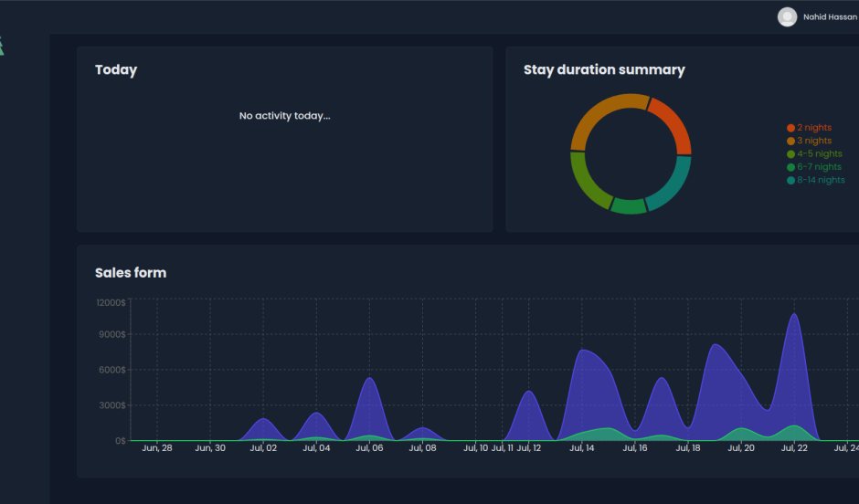
Task: Click the olive dot beside 4-5 nights
Action: tap(790, 154)
